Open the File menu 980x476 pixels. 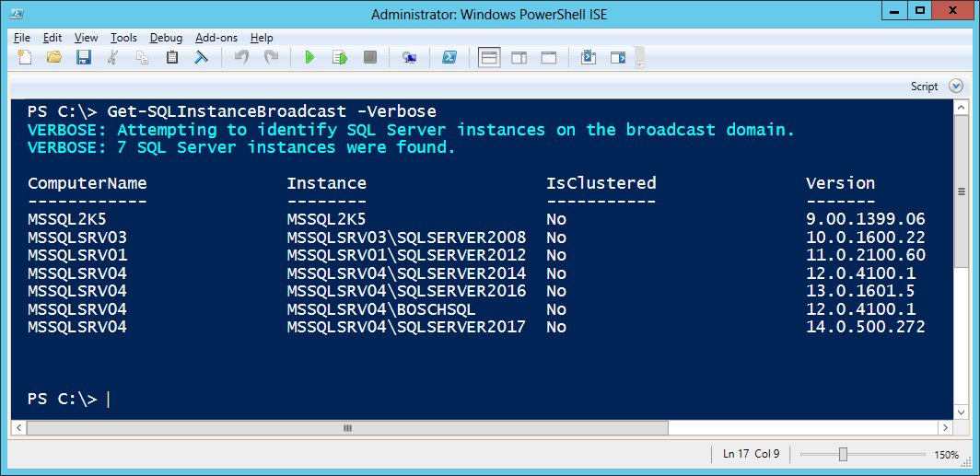point(21,38)
